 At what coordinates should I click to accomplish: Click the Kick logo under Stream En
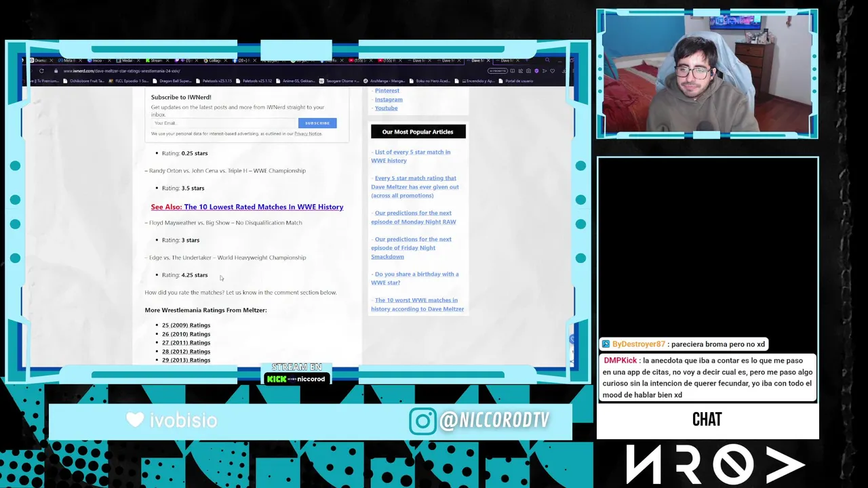tap(277, 379)
